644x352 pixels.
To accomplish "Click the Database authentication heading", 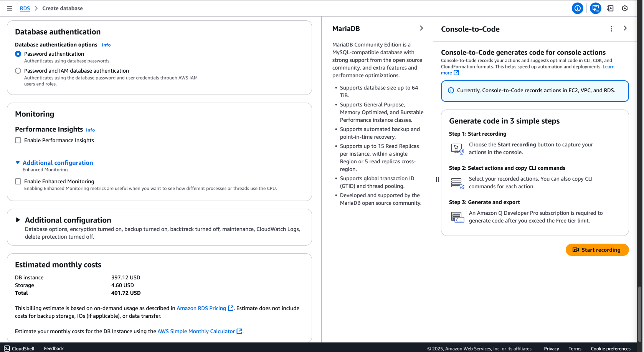I will 58,32.
